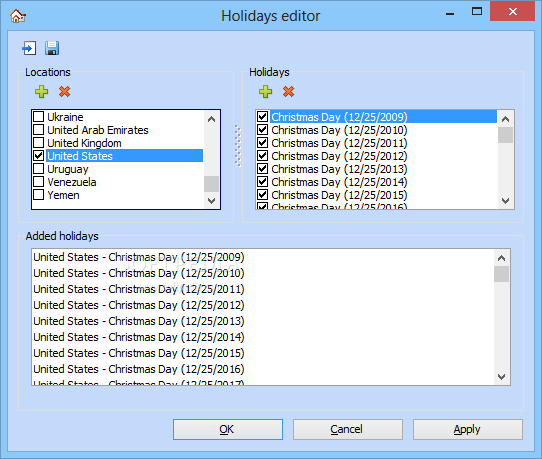Select United States - Christmas Day (12/25/2010) row
The width and height of the screenshot is (542, 459).
tap(263, 273)
